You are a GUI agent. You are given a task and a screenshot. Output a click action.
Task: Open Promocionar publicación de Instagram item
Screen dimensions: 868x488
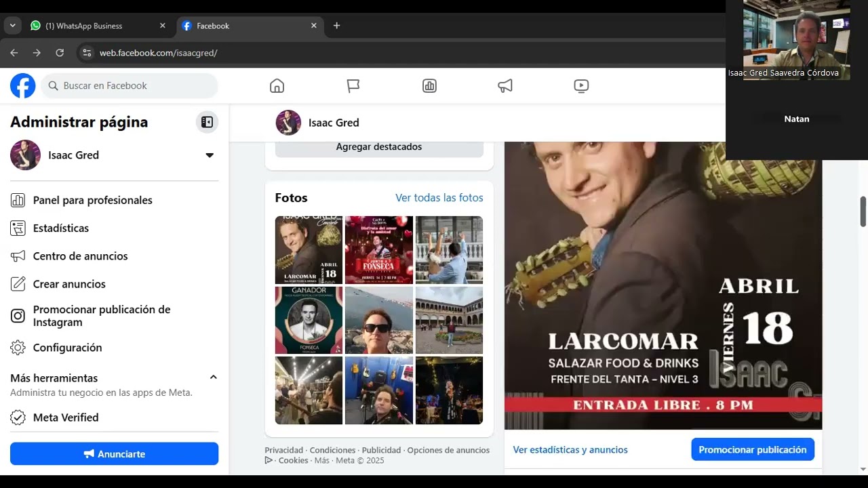pos(114,316)
